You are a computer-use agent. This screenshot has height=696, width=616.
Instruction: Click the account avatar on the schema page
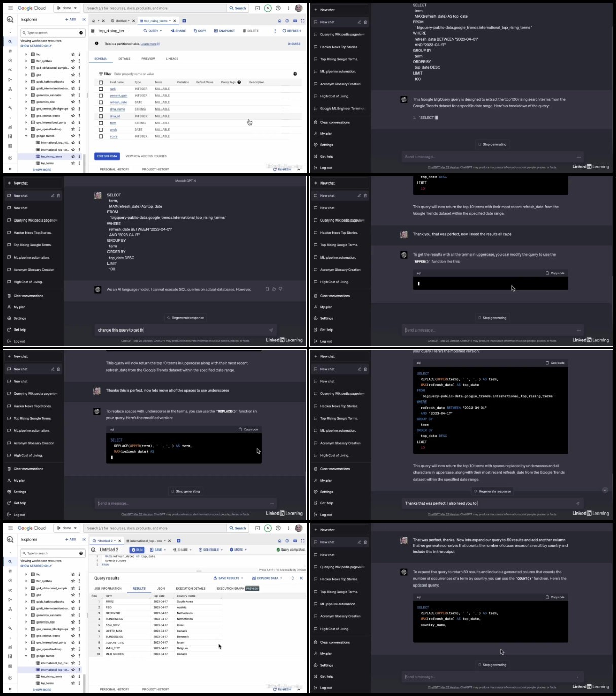click(x=299, y=8)
